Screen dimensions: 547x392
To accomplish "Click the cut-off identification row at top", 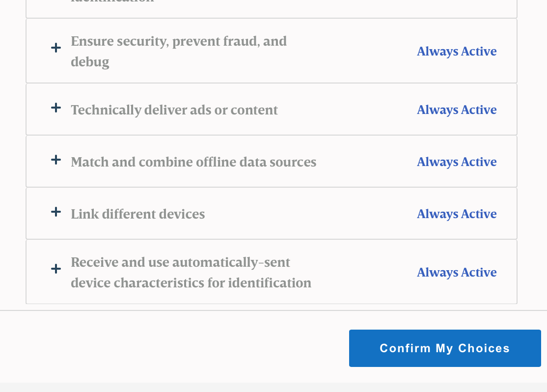I will coord(272,7).
